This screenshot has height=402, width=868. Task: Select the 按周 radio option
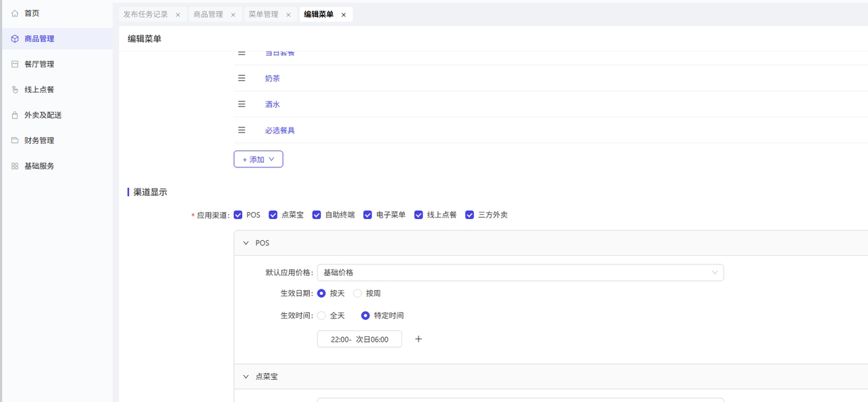357,294
